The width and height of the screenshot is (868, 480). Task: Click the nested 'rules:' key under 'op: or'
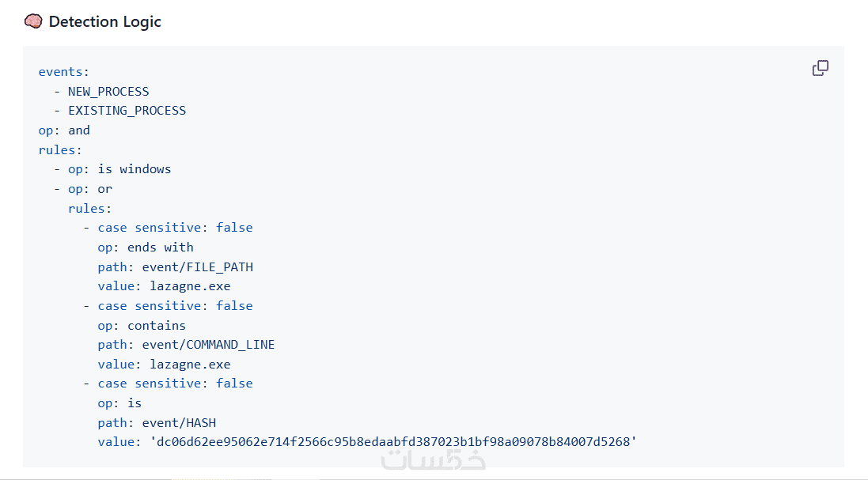89,209
